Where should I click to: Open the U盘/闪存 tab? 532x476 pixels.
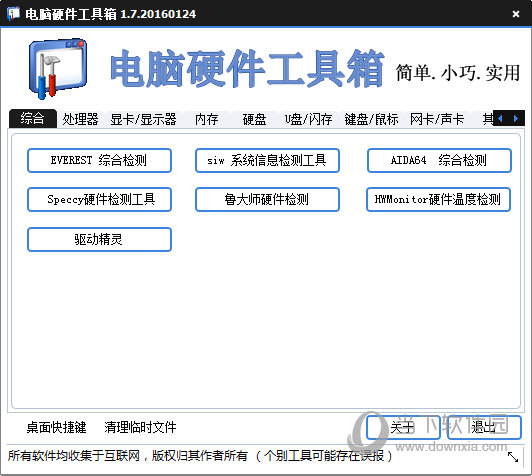308,119
